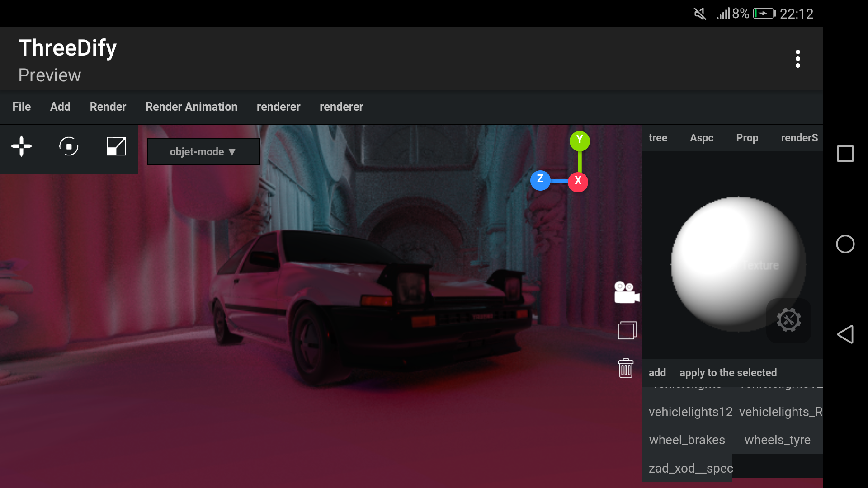Select the move/translate tool icon

[21, 146]
